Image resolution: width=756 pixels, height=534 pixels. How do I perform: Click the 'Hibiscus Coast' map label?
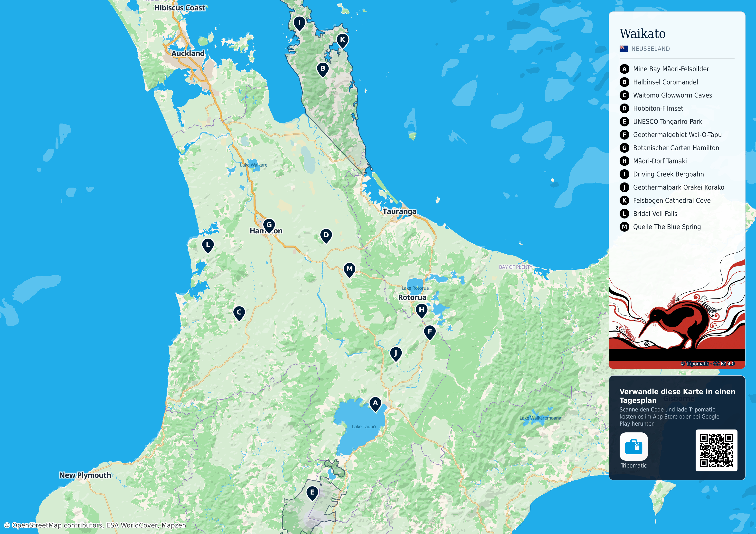point(180,8)
